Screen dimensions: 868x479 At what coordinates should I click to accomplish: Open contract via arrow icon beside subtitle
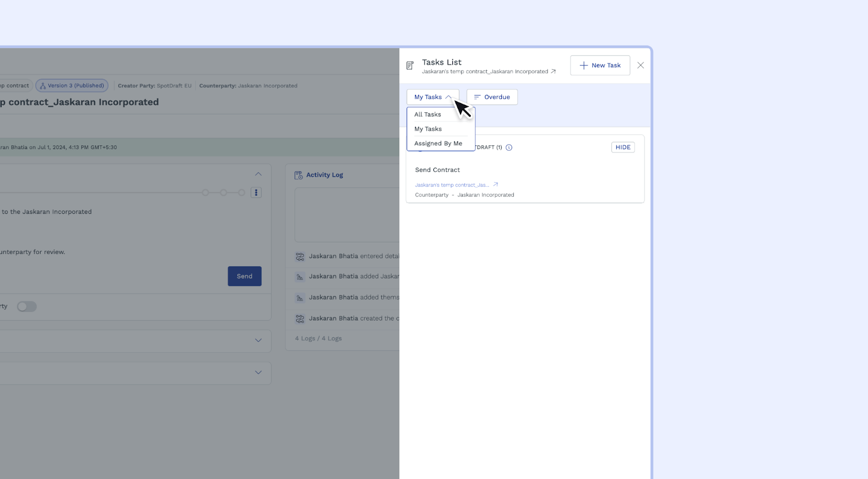(x=553, y=72)
